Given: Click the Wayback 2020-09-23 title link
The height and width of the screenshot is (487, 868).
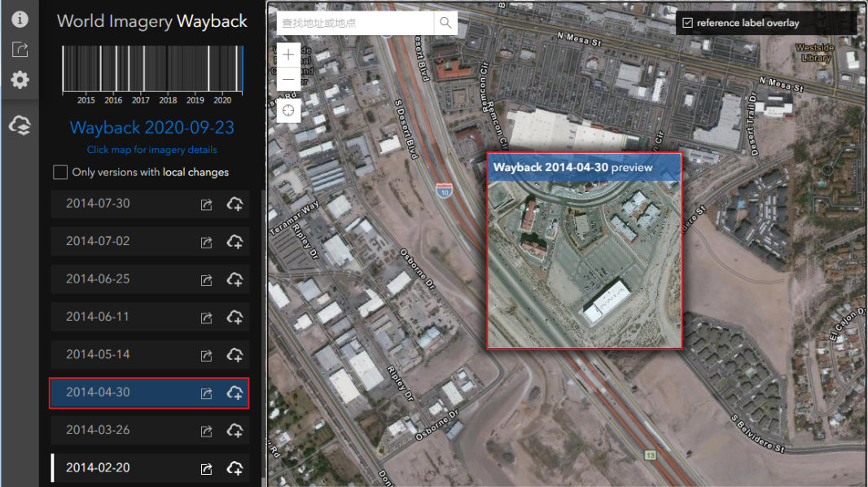Looking at the screenshot, I should point(151,128).
